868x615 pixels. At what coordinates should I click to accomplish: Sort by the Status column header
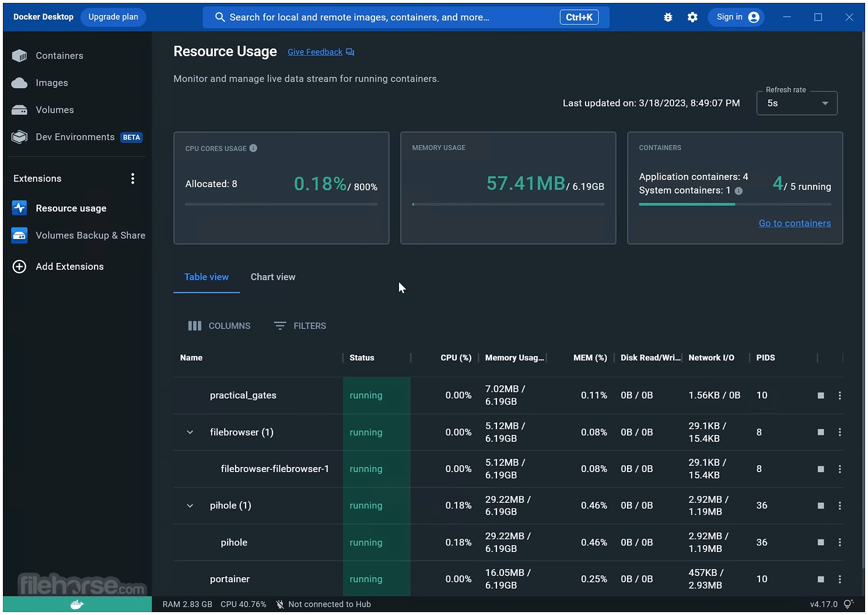tap(362, 358)
